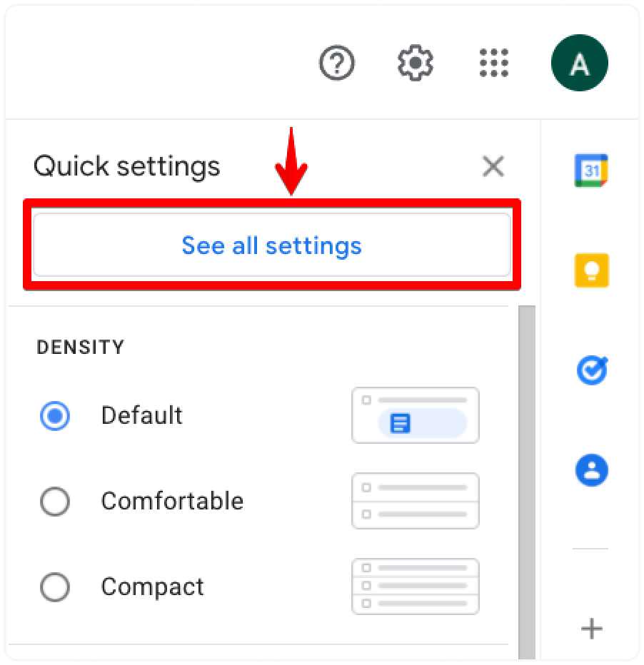This screenshot has width=644, height=665.
Task: Open Google Tasks in side panel
Action: (x=591, y=370)
